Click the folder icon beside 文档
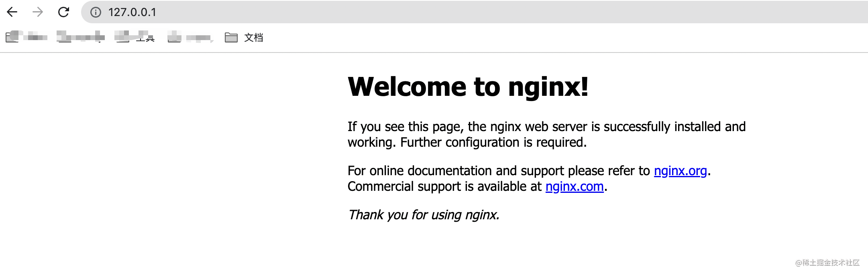Screen dimensions: 868x275 (x=231, y=38)
